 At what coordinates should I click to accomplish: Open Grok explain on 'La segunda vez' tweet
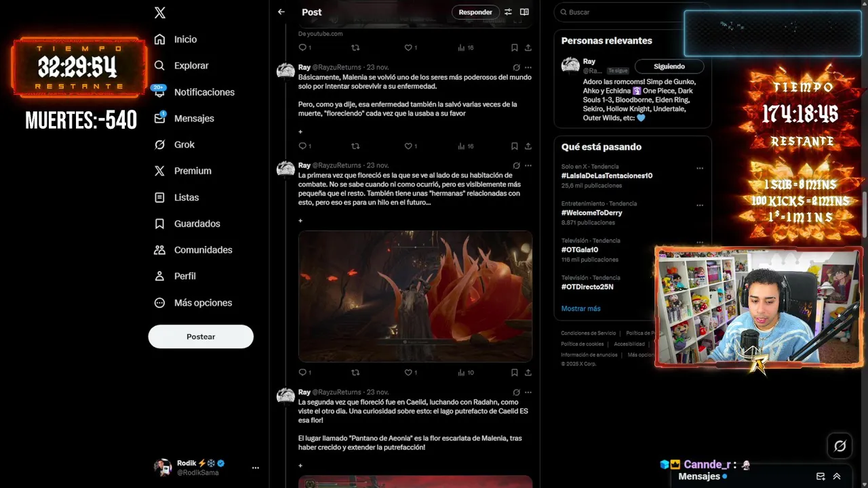(x=517, y=392)
